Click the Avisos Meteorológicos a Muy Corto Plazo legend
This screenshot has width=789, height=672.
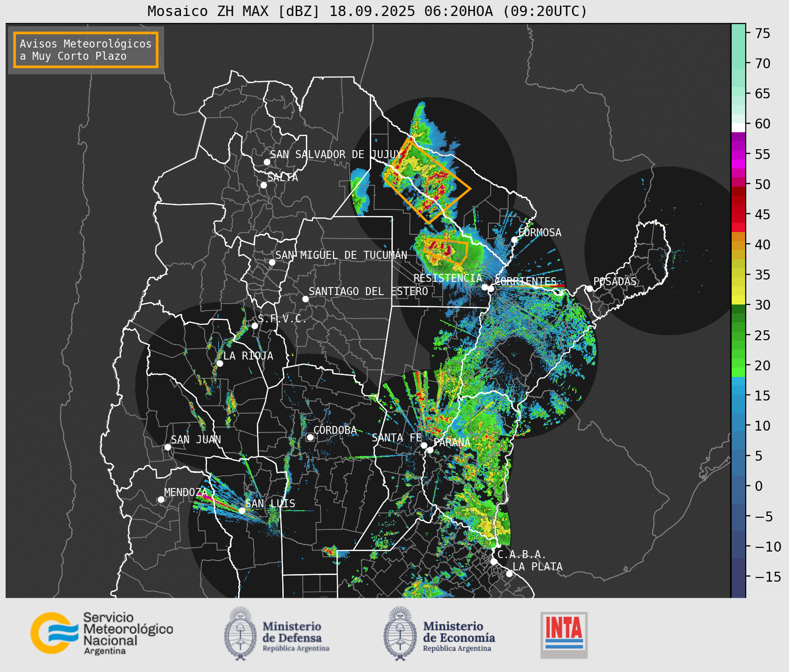click(86, 50)
